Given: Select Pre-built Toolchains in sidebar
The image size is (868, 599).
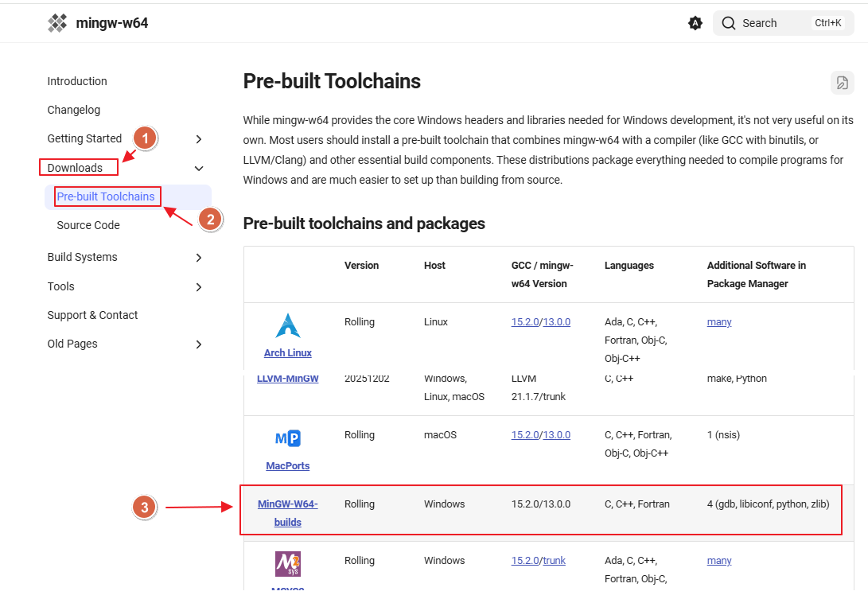Looking at the screenshot, I should coord(106,196).
